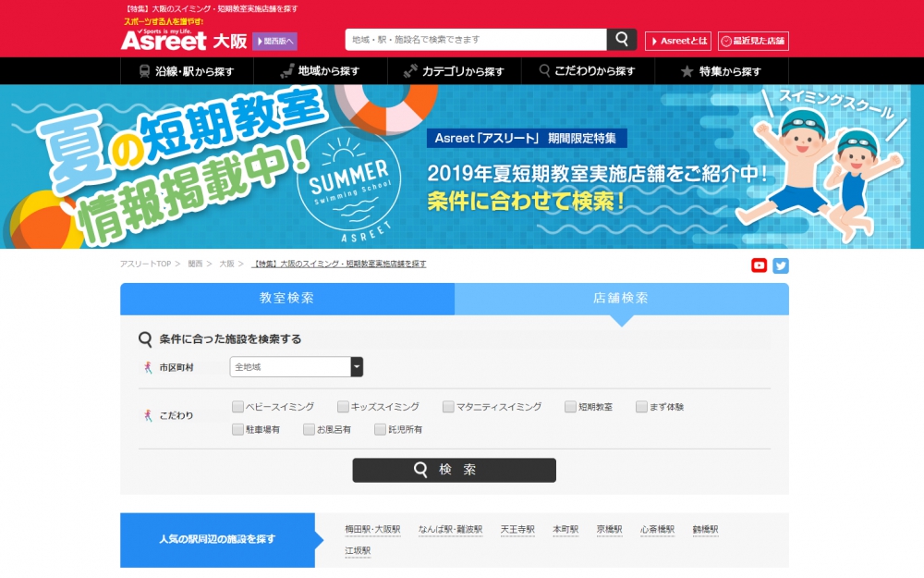Viewport: 924px width, 578px height.
Task: Click the Asreet 大阪 logo
Action: point(184,40)
